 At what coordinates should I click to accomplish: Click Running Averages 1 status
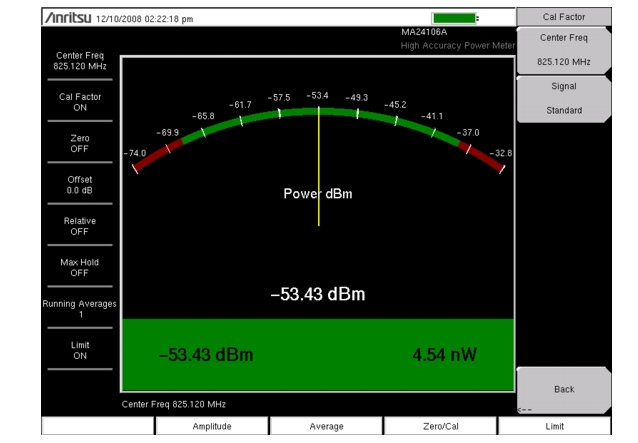tap(80, 309)
